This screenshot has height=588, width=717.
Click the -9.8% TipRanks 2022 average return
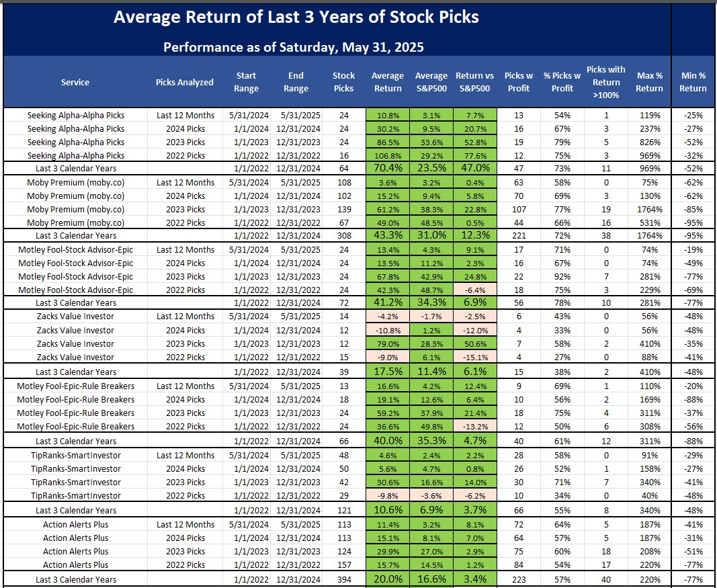click(387, 496)
